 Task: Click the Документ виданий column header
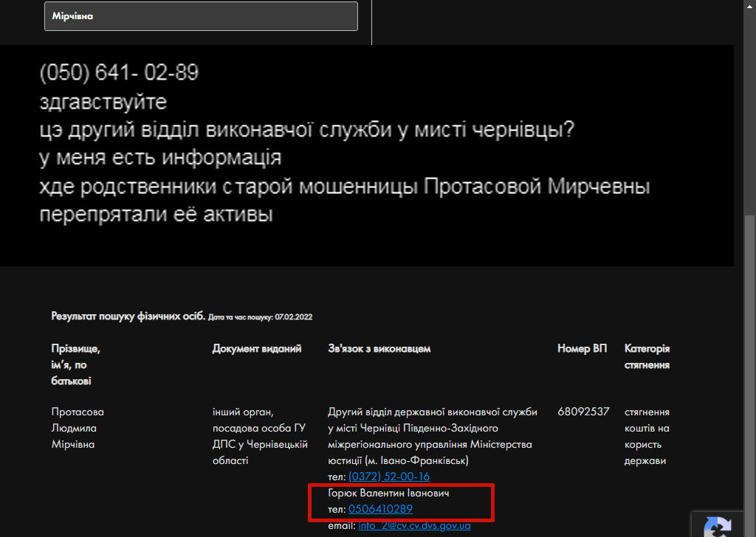[257, 349]
